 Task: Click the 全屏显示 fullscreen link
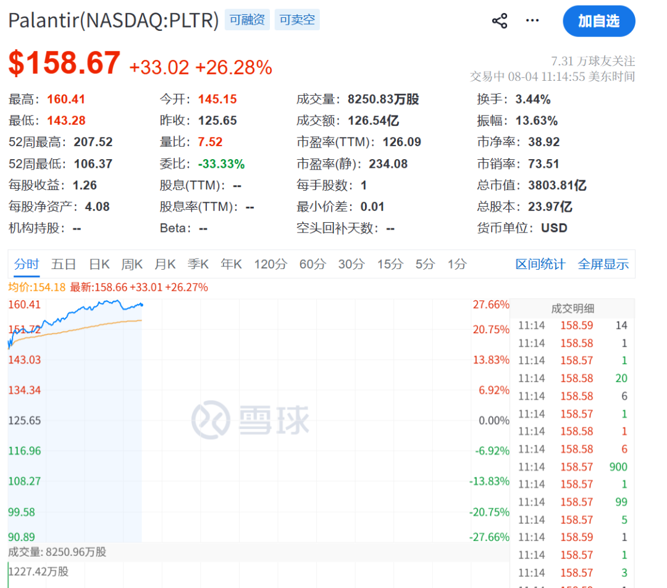point(603,264)
